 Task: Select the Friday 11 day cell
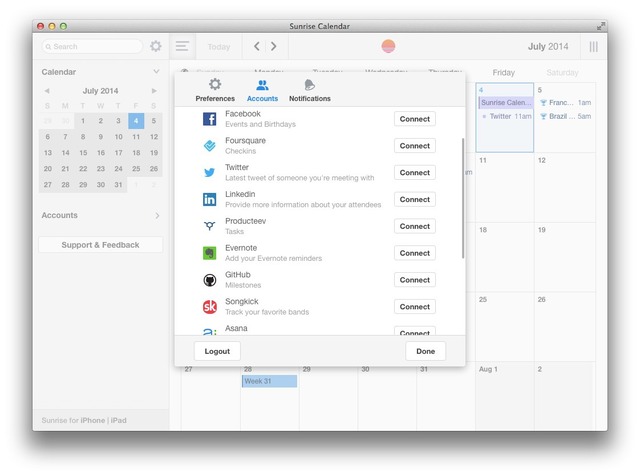tap(504, 188)
